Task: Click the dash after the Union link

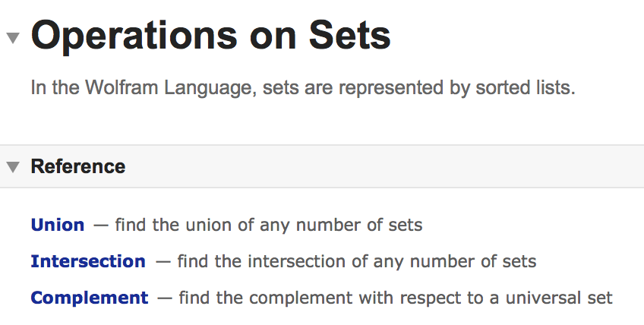Action: (100, 226)
